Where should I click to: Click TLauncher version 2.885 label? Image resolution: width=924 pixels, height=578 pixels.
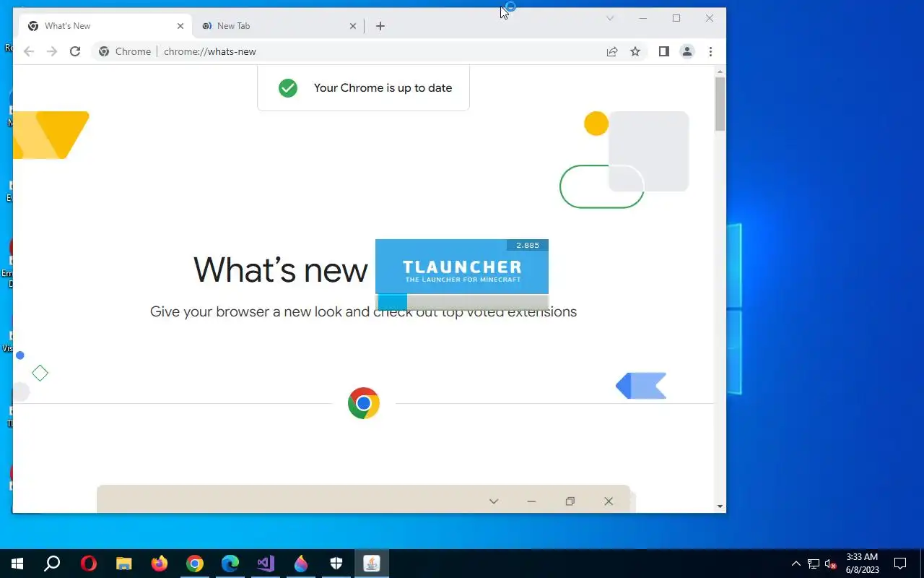(x=528, y=246)
